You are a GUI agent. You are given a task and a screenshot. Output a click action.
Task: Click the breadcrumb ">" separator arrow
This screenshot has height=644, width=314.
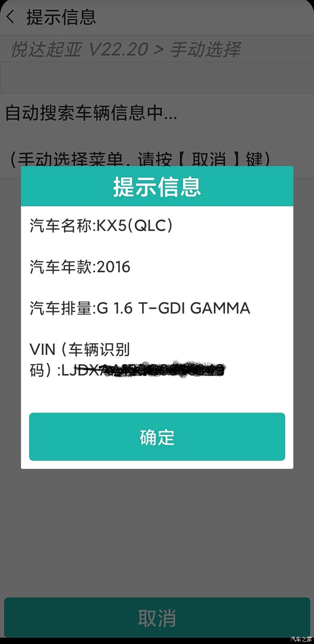click(158, 49)
